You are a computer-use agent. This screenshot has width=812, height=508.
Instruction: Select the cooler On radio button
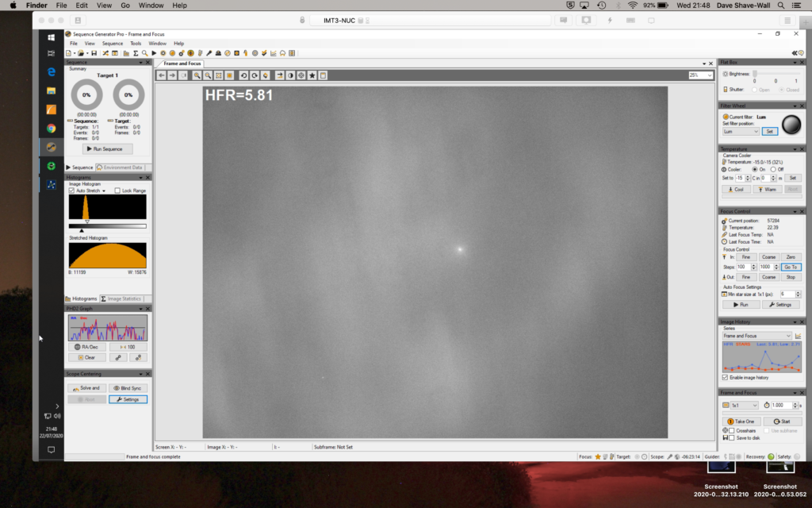click(755, 170)
